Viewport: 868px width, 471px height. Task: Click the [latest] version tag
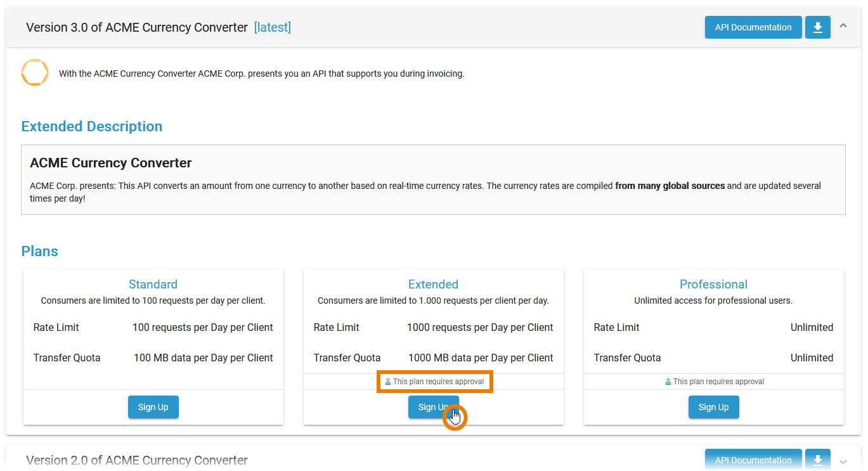(272, 27)
